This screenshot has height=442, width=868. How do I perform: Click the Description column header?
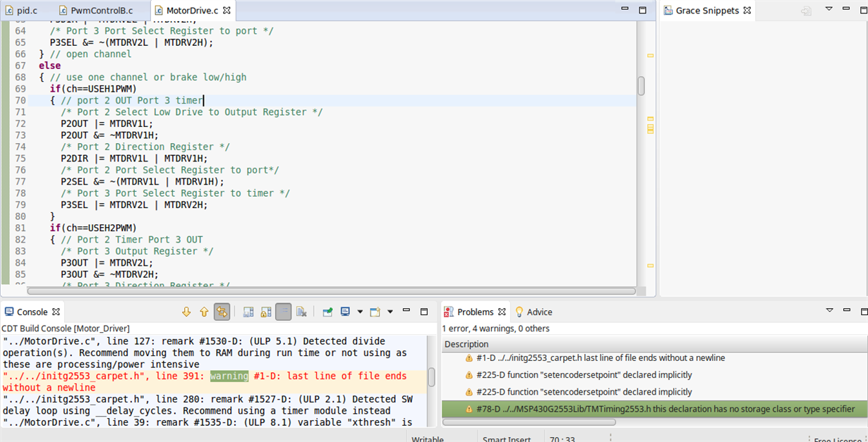tap(654, 344)
